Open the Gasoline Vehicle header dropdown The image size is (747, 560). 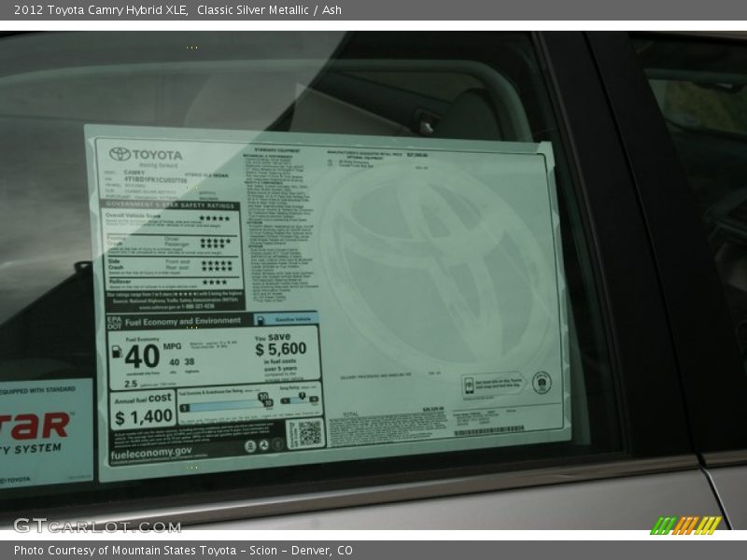pyautogui.click(x=292, y=320)
